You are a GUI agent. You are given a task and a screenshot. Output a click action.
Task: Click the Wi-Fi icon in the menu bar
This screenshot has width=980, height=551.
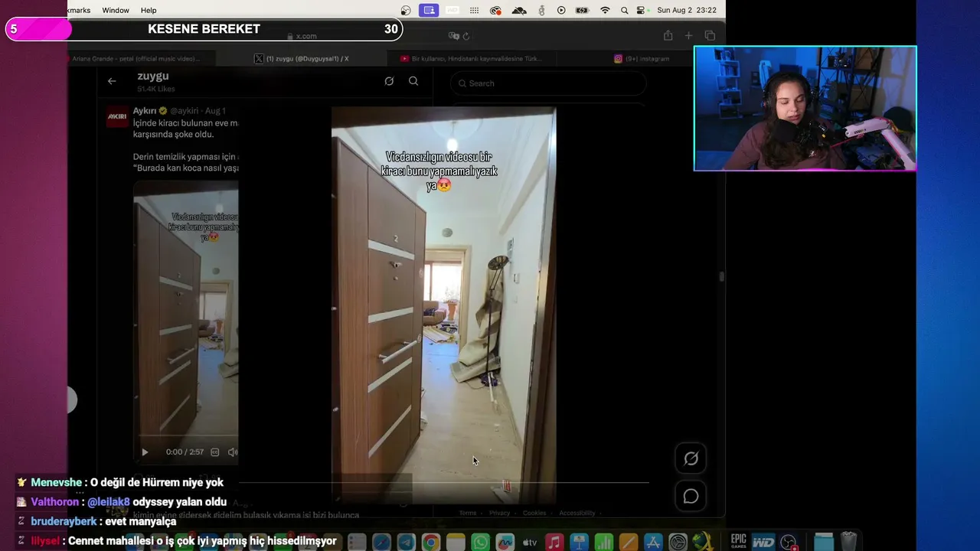605,10
